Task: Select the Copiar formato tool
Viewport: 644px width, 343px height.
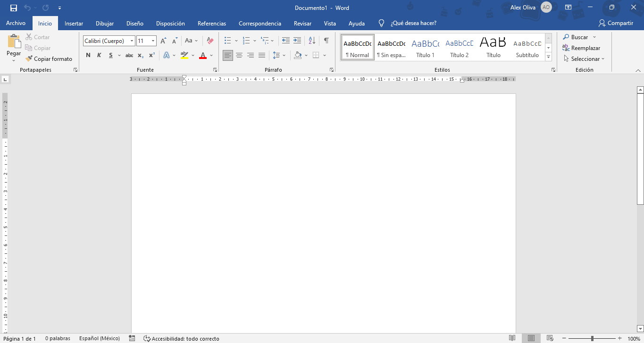Action: (x=49, y=59)
